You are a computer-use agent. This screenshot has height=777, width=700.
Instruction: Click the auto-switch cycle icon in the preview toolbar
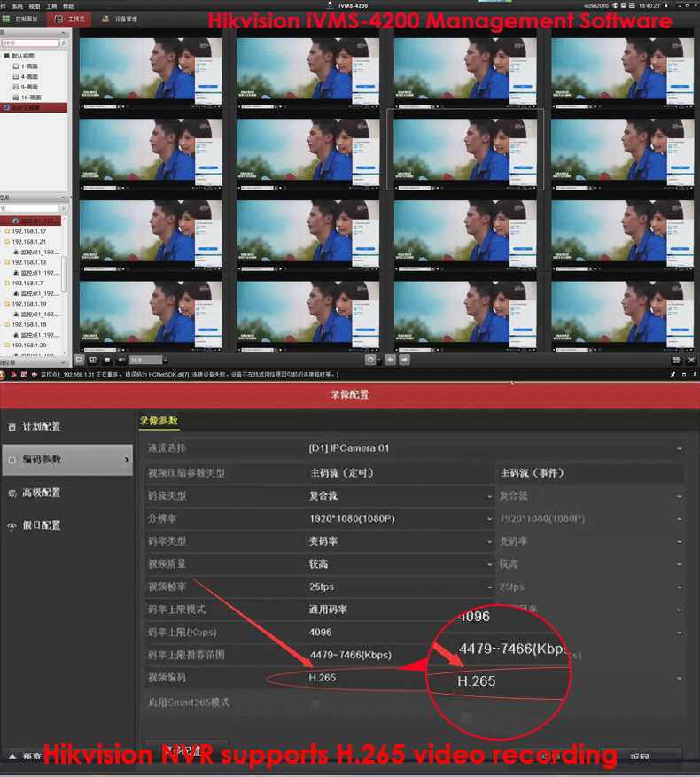tap(369, 361)
